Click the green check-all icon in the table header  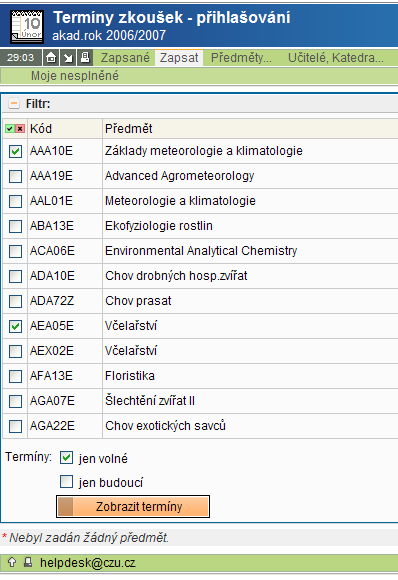coord(10,129)
